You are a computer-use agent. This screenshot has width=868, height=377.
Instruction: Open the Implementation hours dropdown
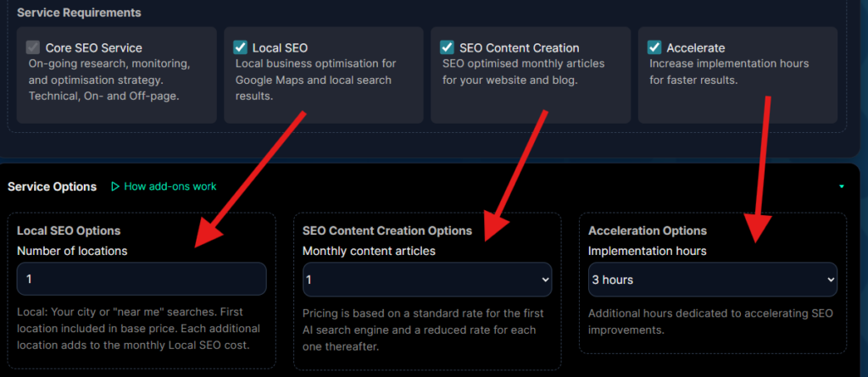click(x=712, y=280)
